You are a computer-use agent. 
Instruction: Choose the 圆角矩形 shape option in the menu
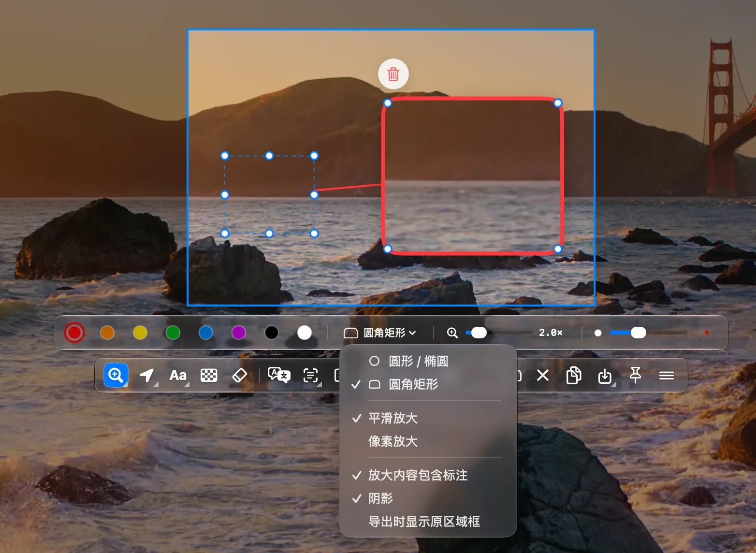(x=428, y=384)
